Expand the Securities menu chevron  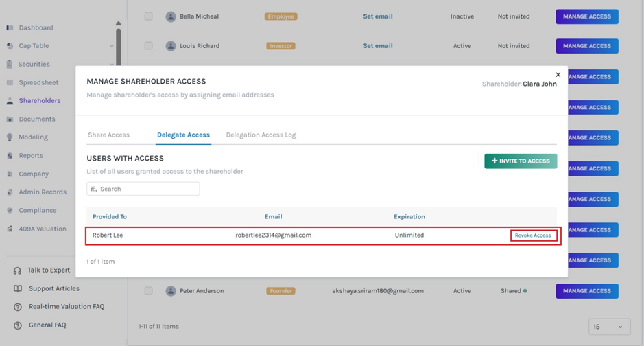(112, 64)
